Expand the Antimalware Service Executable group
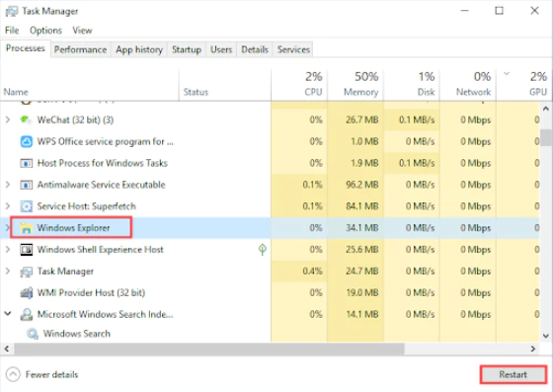The height and width of the screenshot is (392, 553). [x=8, y=185]
